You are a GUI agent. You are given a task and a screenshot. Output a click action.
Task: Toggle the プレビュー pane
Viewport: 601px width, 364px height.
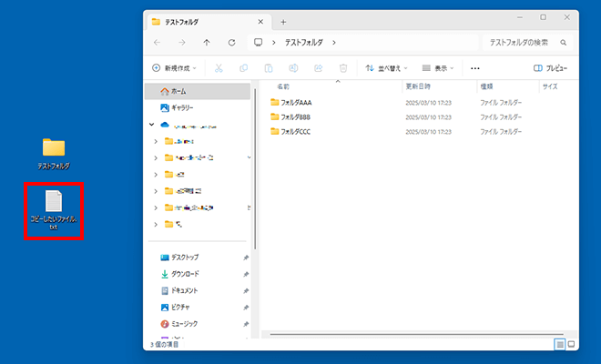550,68
